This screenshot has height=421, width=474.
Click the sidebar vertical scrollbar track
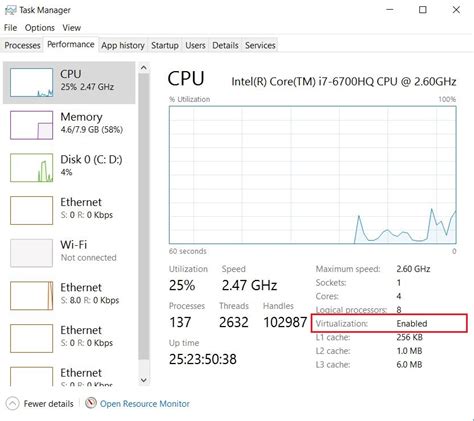(144, 216)
